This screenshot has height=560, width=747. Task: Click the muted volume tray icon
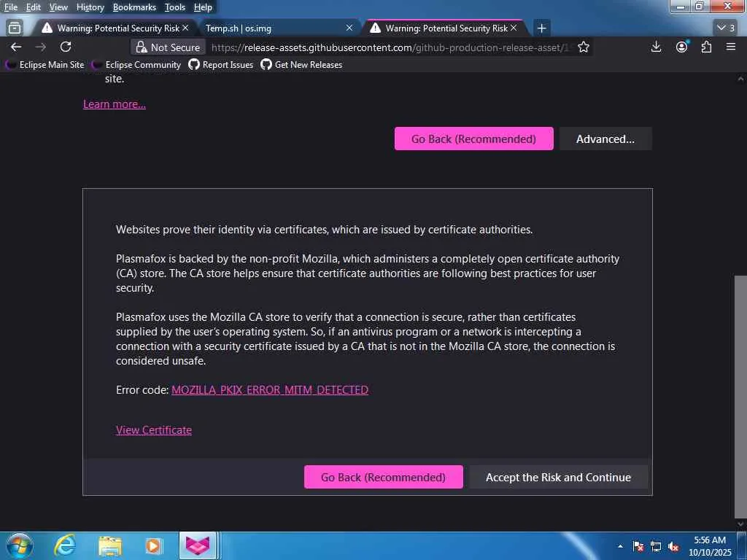point(673,547)
